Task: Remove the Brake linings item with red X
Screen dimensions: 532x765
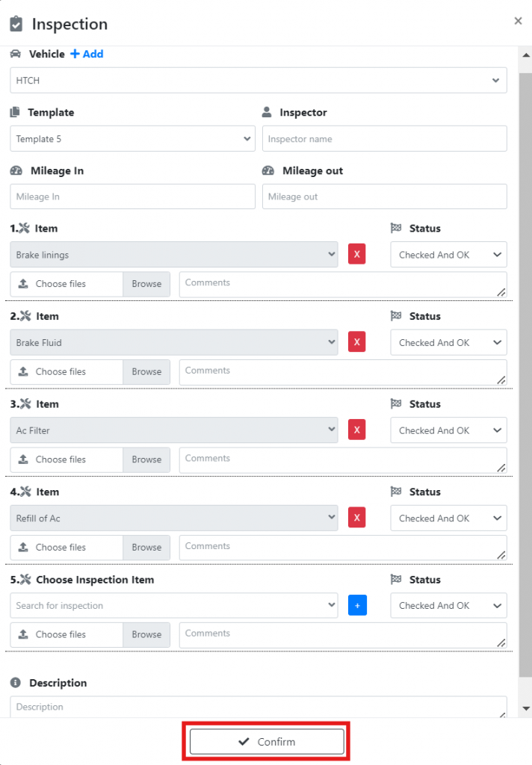Action: [356, 254]
